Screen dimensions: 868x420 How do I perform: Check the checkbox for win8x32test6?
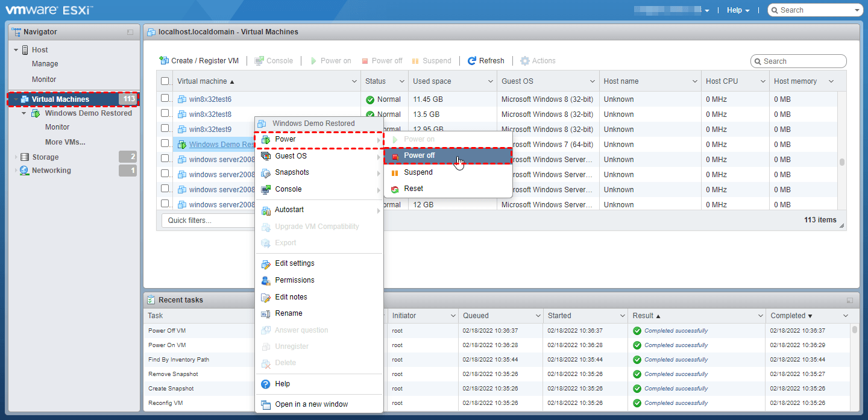[x=165, y=99]
